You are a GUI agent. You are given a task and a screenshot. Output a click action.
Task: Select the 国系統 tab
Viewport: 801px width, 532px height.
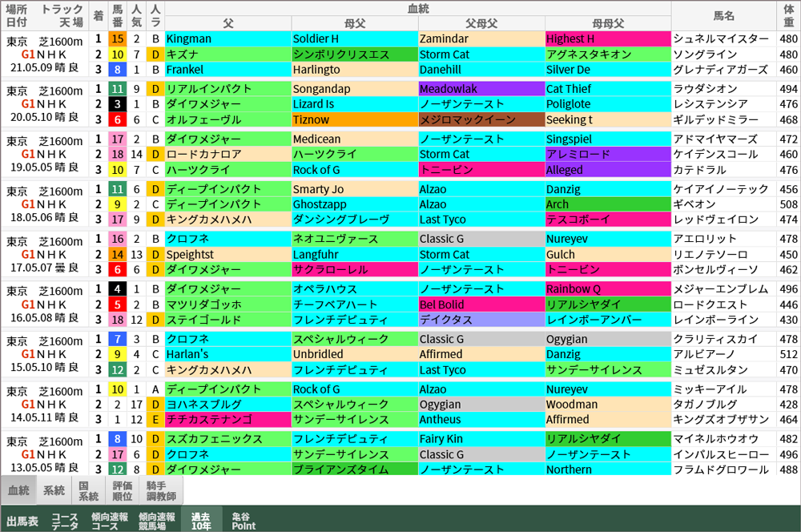89,490
